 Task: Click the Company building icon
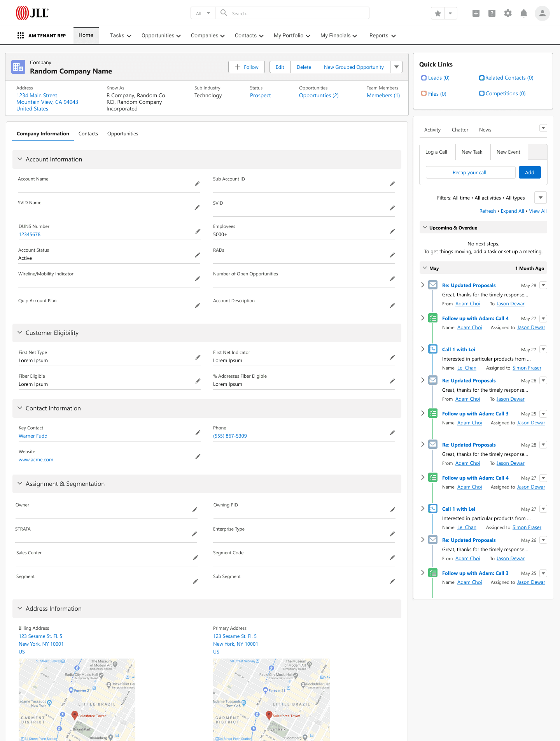[x=18, y=67]
